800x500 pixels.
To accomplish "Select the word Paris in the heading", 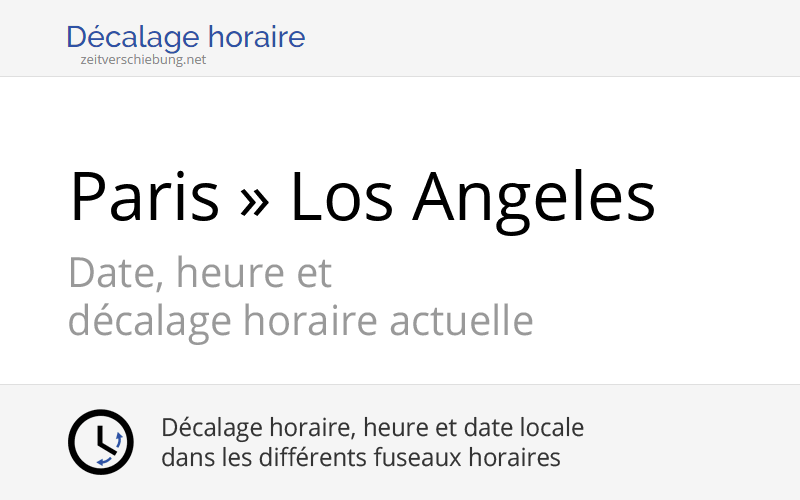I will (x=144, y=197).
